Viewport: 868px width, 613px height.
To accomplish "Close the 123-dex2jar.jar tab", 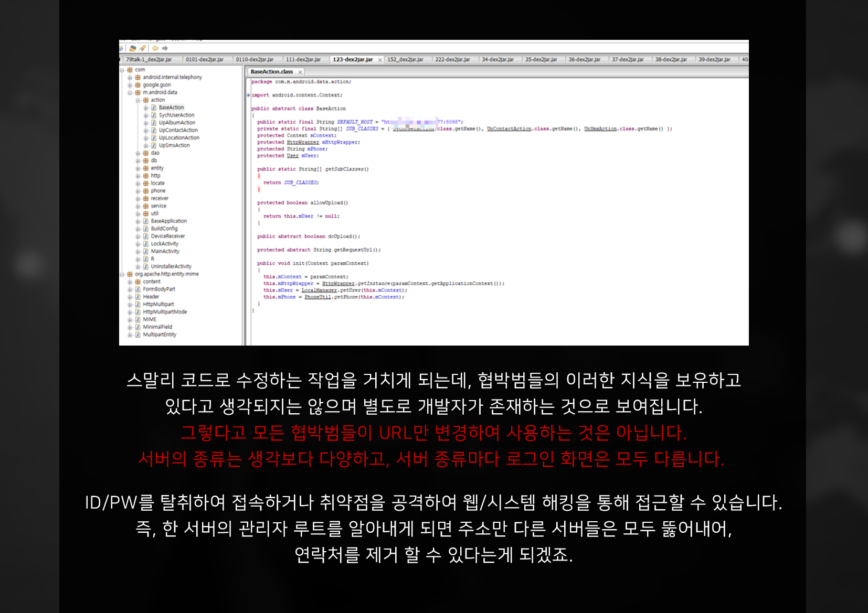I will pos(380,60).
